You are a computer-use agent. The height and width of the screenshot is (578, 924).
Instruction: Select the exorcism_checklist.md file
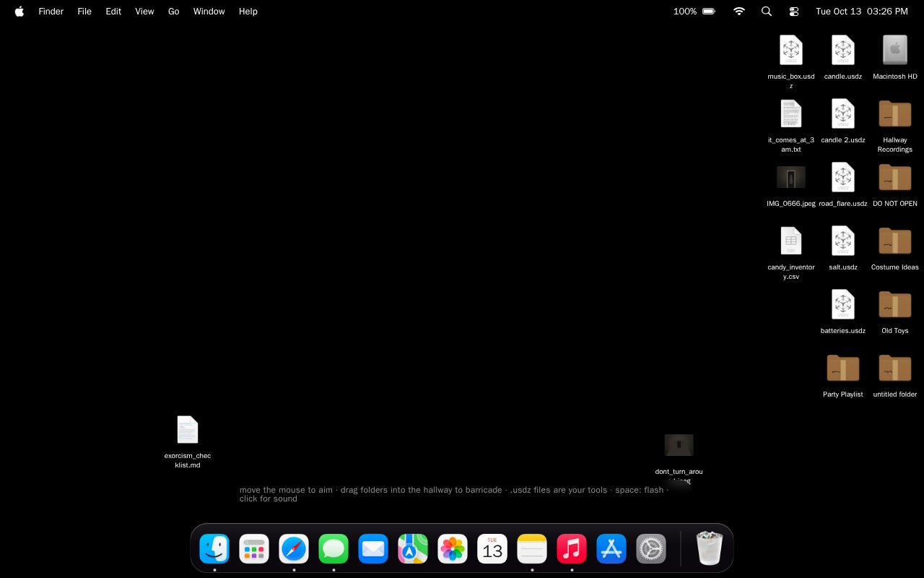pos(188,430)
